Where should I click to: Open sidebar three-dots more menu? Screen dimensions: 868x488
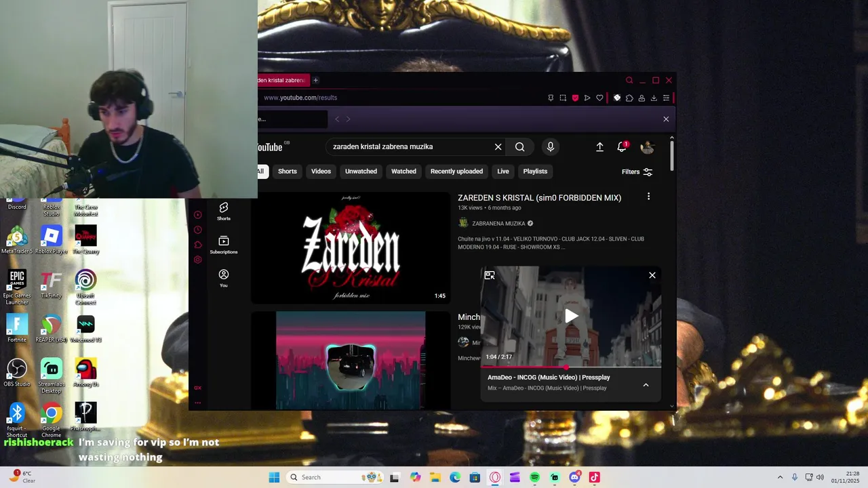point(197,403)
